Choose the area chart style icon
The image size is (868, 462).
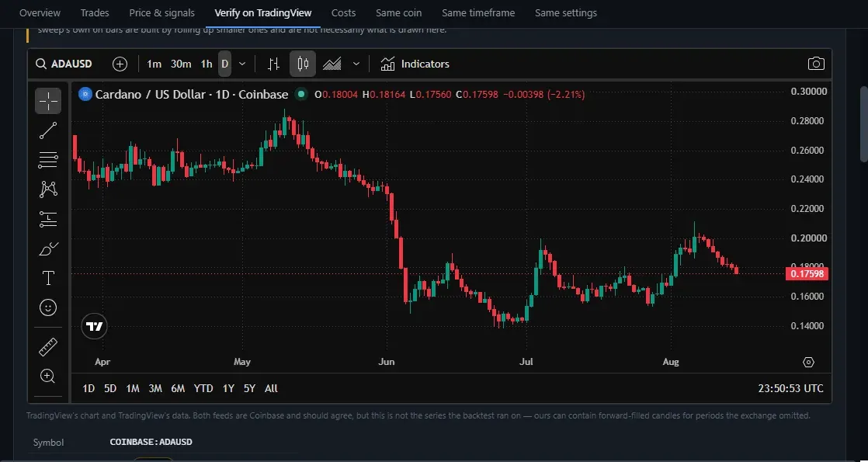(332, 64)
